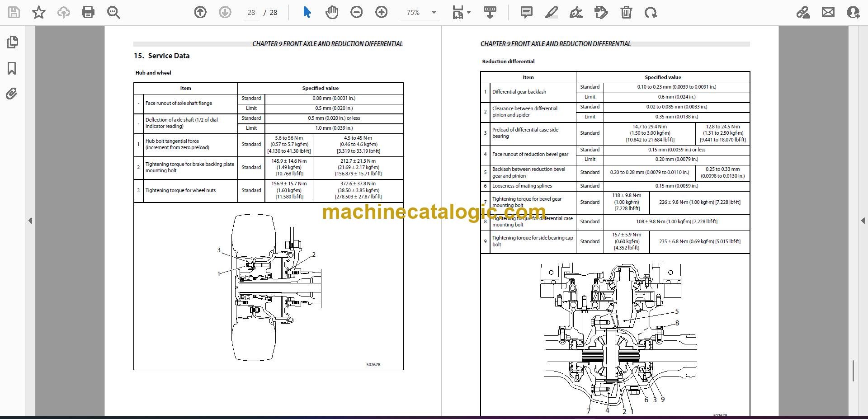Open the find text magnifier tool

pos(113,12)
